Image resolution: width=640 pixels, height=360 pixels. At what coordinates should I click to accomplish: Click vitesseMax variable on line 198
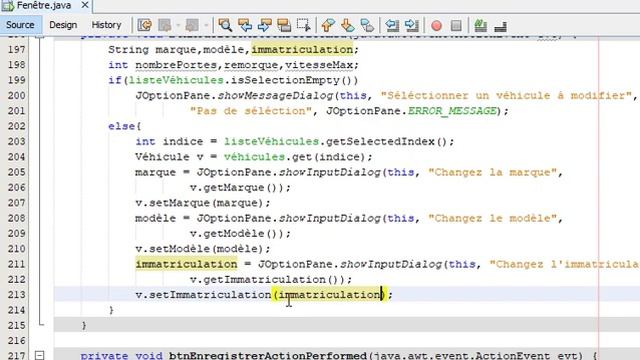319,65
